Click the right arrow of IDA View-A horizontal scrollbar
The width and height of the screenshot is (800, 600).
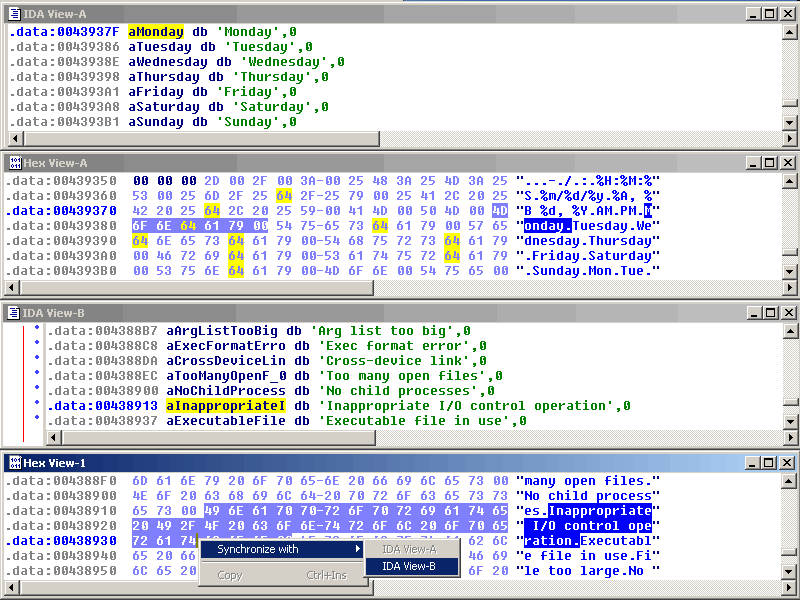pyautogui.click(x=789, y=138)
